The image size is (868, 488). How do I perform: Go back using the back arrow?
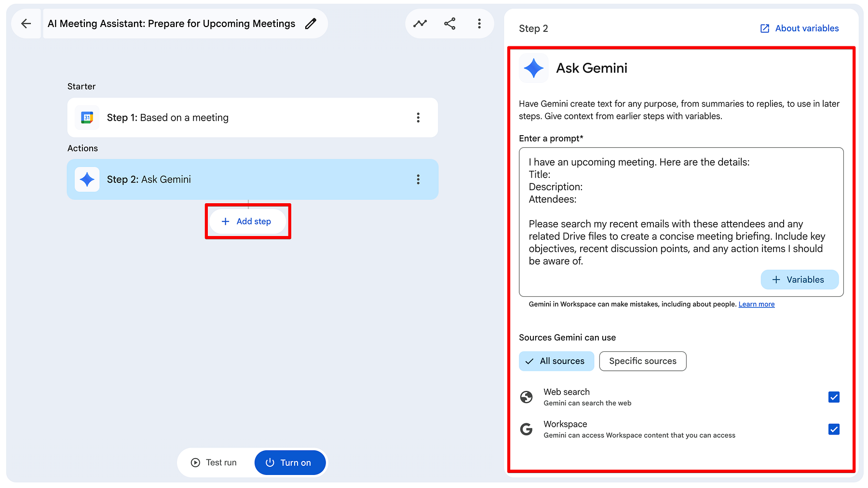[26, 24]
